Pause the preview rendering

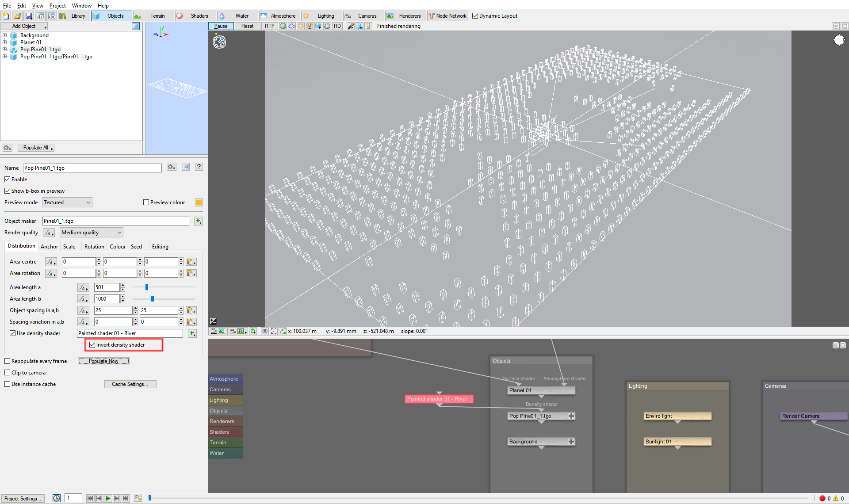pyautogui.click(x=221, y=26)
